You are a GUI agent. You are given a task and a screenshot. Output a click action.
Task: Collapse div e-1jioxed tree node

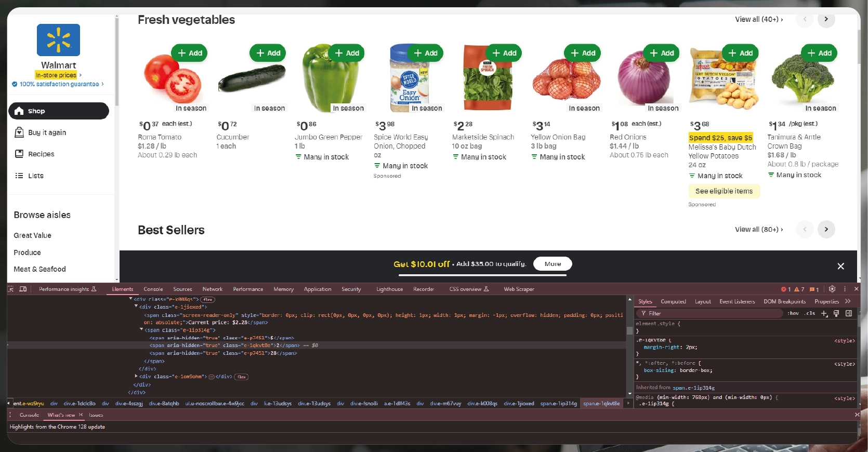click(136, 307)
